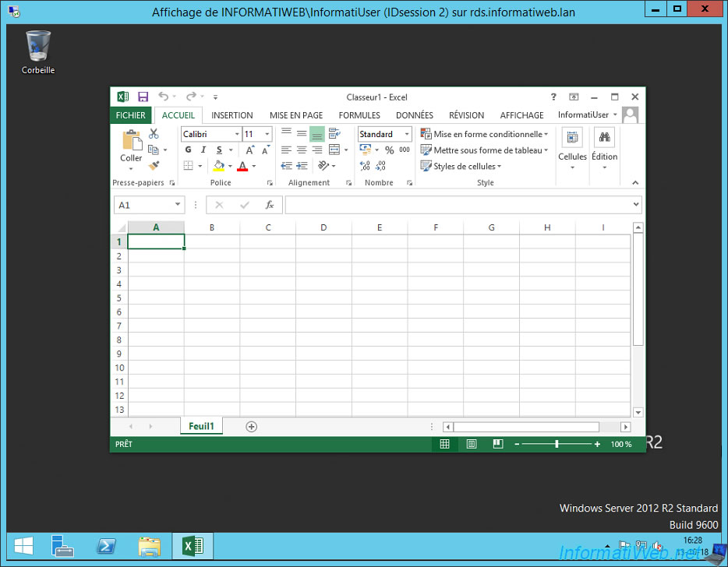Apply accounting number format

[366, 150]
